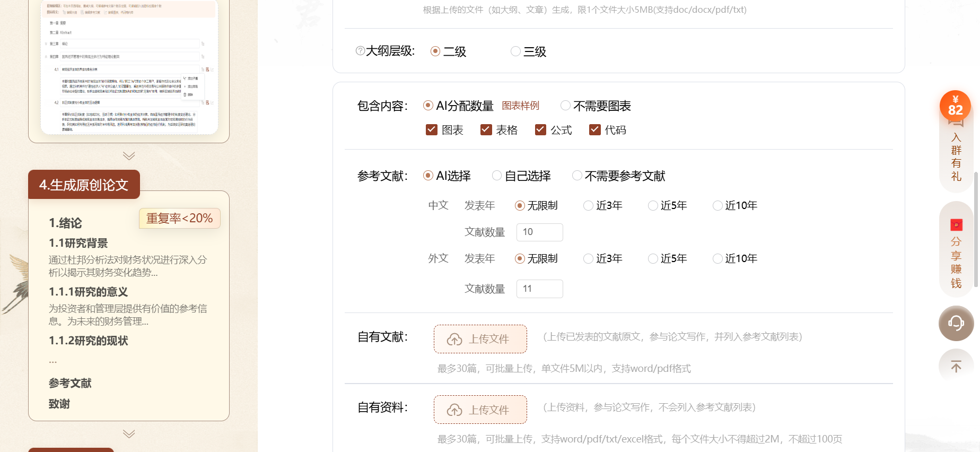Screen dimensions: 980x452
Task: Click the down chevron below the outline preview
Action: pos(129,156)
